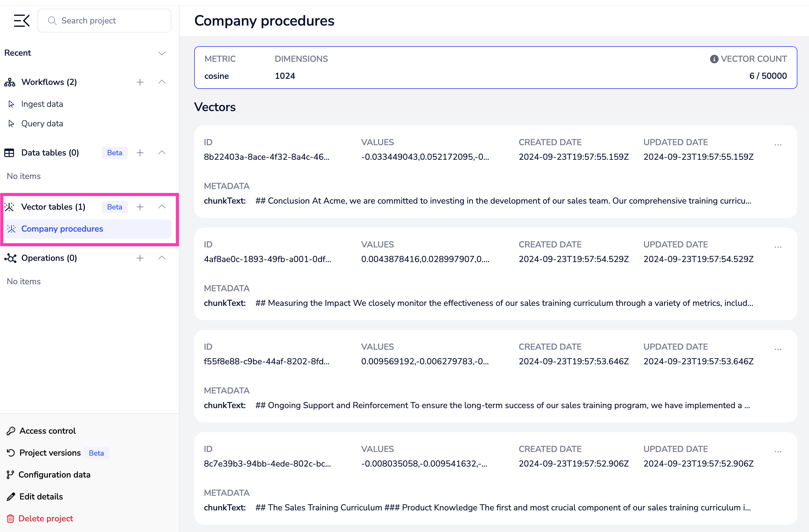
Task: Select the Workflows icon in the sidebar
Action: click(x=9, y=82)
